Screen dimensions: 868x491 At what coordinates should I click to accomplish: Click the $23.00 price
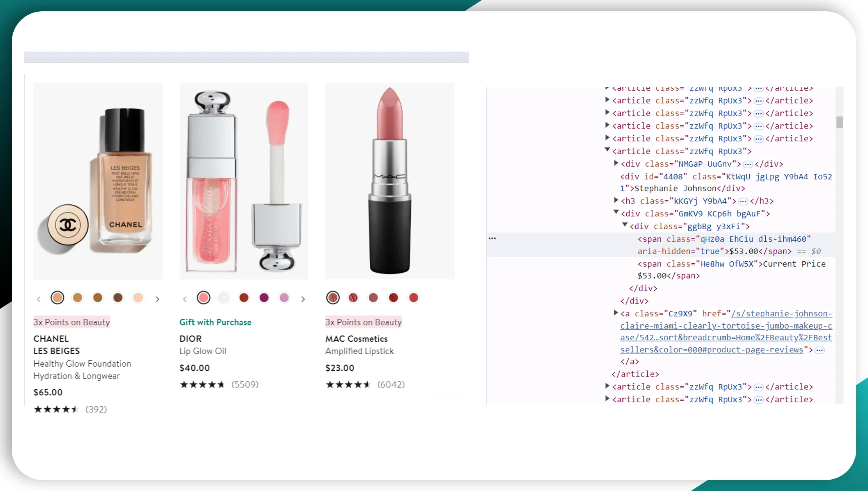pyautogui.click(x=340, y=368)
